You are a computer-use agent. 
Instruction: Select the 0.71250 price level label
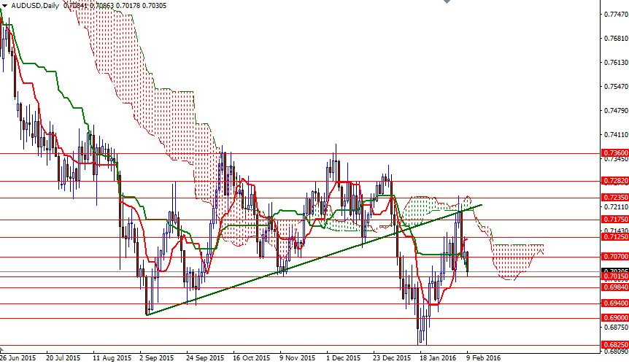click(615, 237)
